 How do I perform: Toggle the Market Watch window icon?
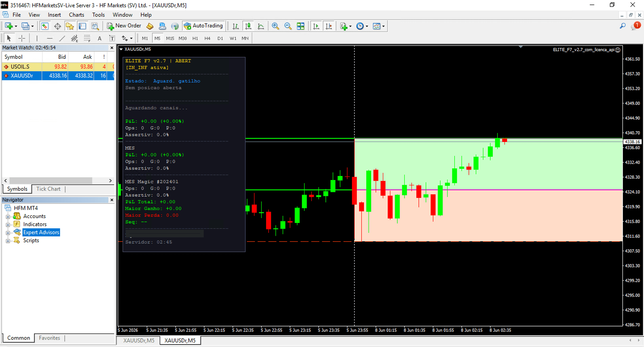(45, 26)
